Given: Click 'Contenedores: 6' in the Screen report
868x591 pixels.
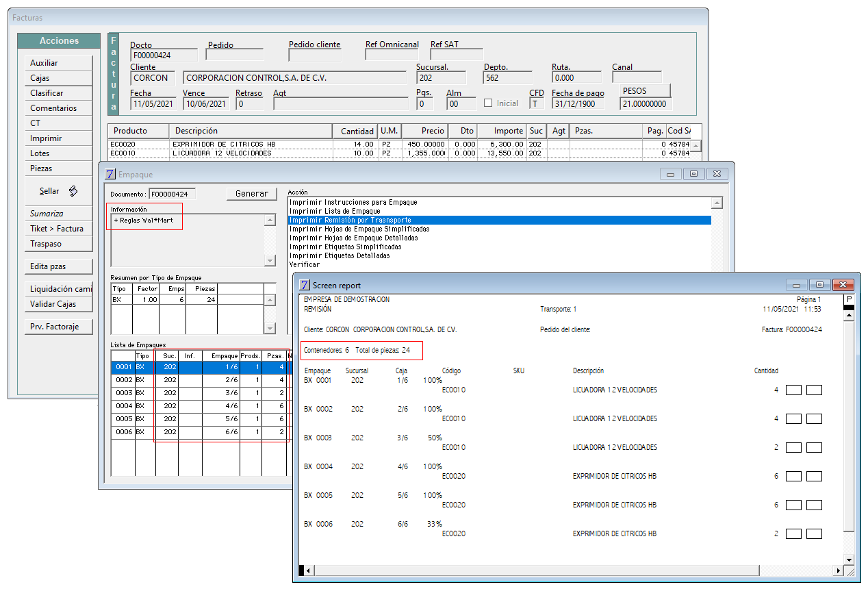Looking at the screenshot, I should (x=327, y=351).
